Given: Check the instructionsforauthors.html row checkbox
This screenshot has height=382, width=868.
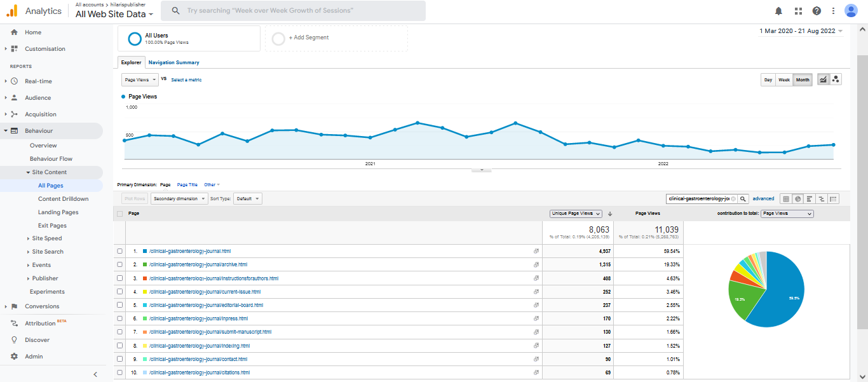Looking at the screenshot, I should [x=120, y=278].
